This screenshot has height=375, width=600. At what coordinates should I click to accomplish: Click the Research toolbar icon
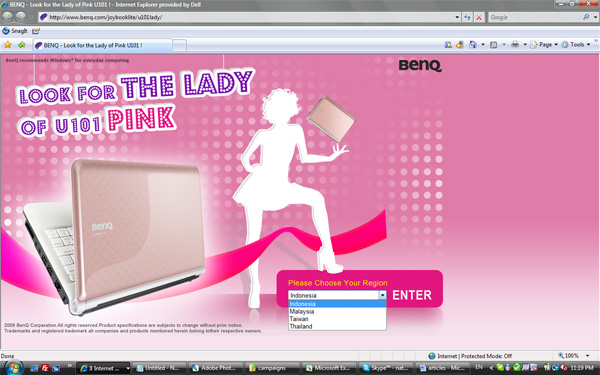pyautogui.click(x=448, y=45)
